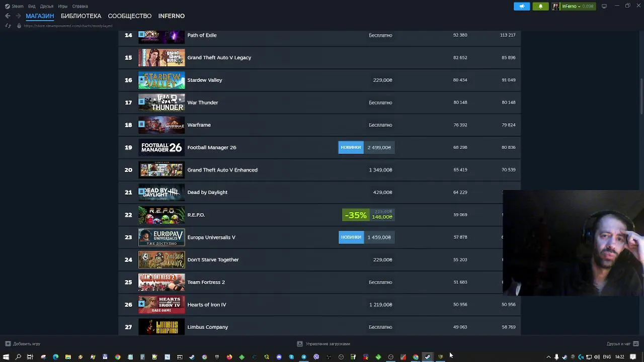Open the War Thunder game link
This screenshot has height=362, width=644.
(x=202, y=103)
